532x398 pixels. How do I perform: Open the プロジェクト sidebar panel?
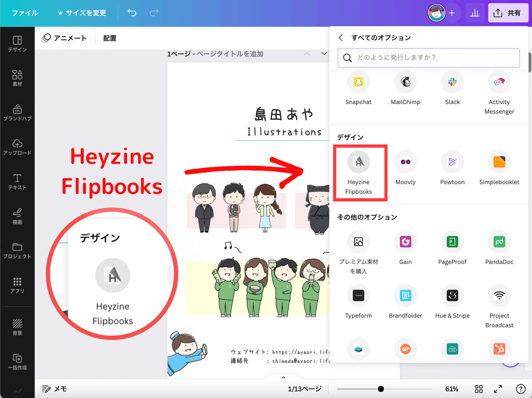tap(17, 251)
